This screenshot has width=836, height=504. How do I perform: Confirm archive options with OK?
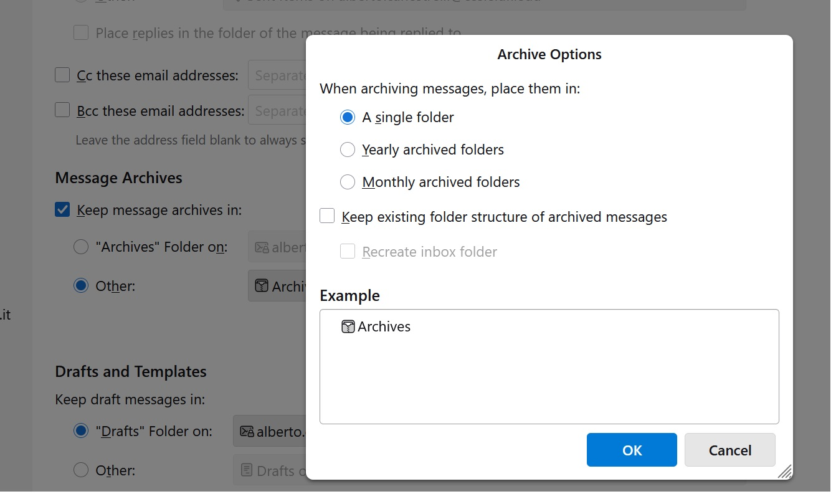point(631,450)
